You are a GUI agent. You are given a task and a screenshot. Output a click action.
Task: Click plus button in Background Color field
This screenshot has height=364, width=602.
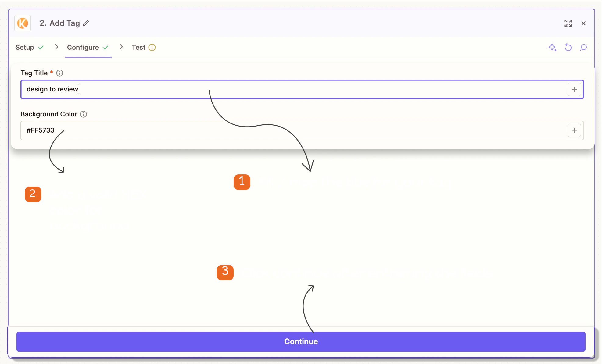click(574, 130)
